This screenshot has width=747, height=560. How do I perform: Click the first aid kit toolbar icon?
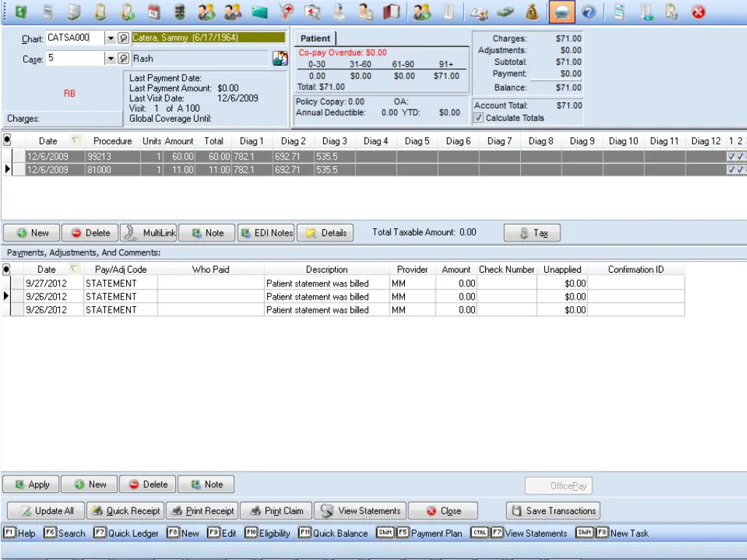tap(312, 12)
